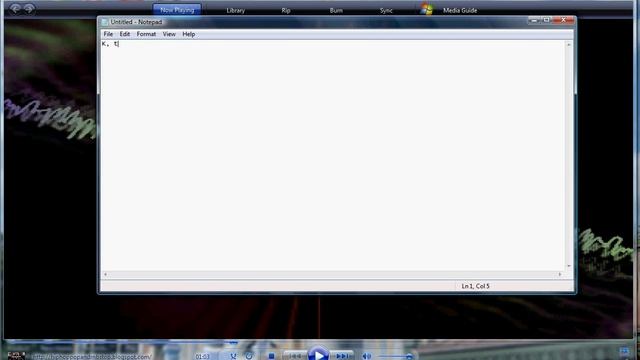The width and height of the screenshot is (640, 360).
Task: Mute the Media Player volume
Action: 367,356
